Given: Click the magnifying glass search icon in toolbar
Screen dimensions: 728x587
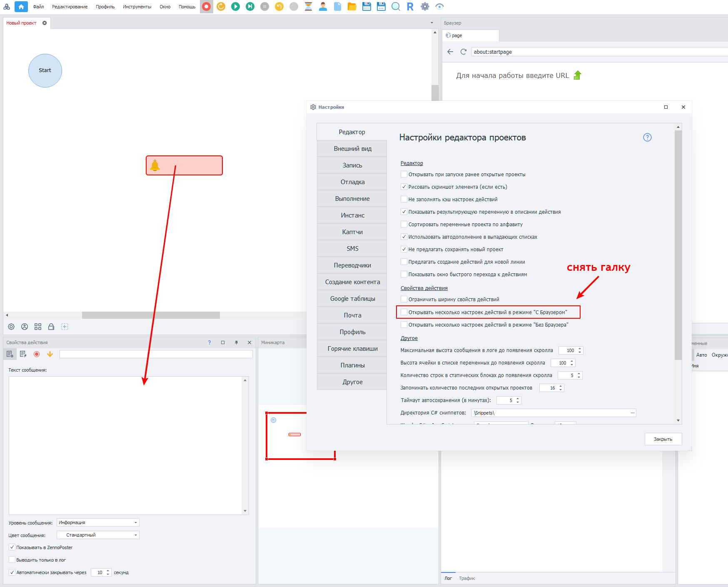Looking at the screenshot, I should point(396,7).
